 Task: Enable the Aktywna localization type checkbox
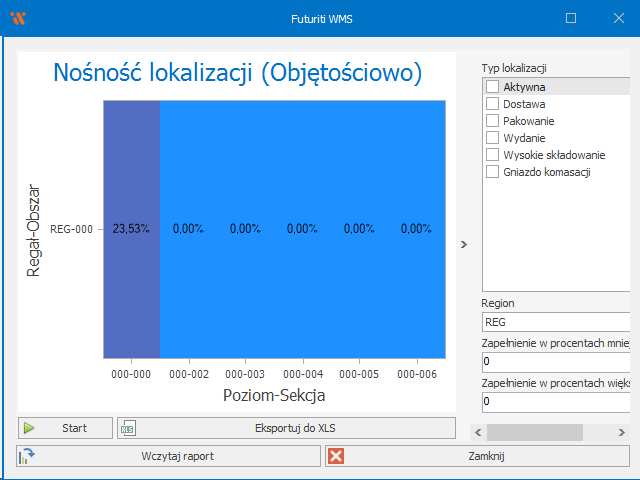[492, 87]
